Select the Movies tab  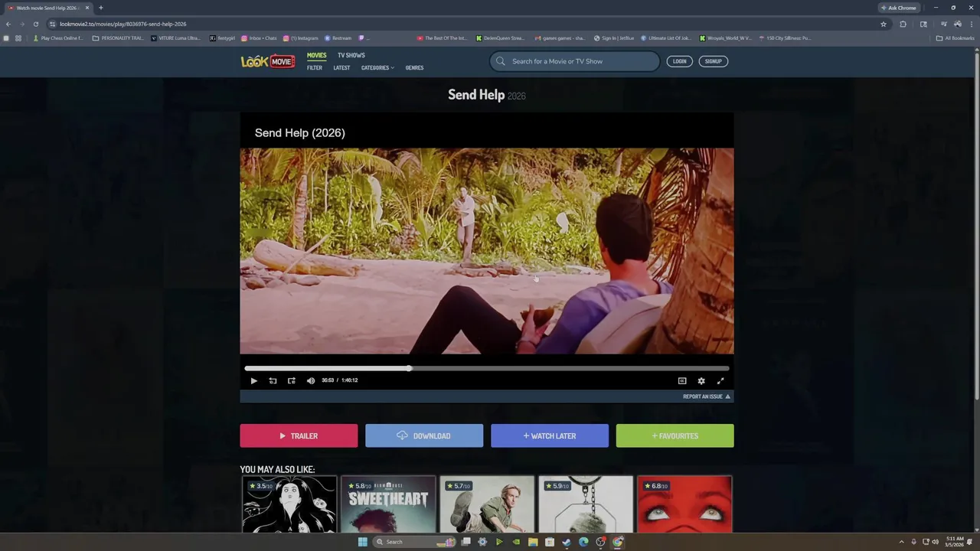(317, 55)
